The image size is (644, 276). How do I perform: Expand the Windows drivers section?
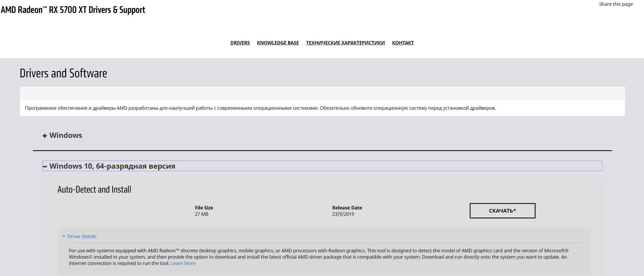[62, 135]
